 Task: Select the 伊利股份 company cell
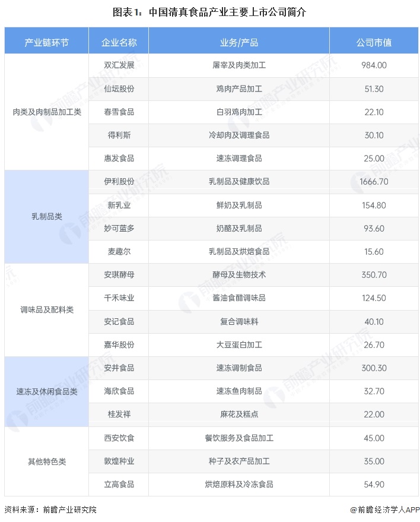119,182
